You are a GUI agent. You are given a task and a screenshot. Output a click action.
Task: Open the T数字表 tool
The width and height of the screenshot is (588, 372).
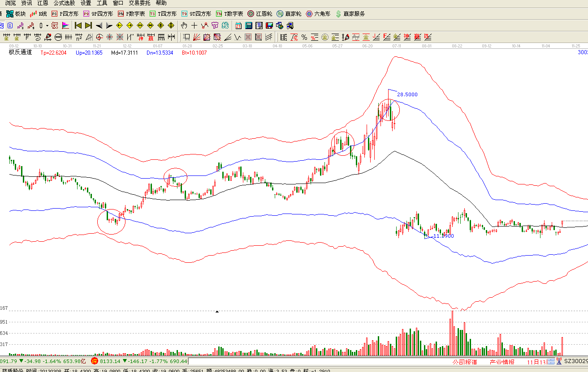coord(229,14)
